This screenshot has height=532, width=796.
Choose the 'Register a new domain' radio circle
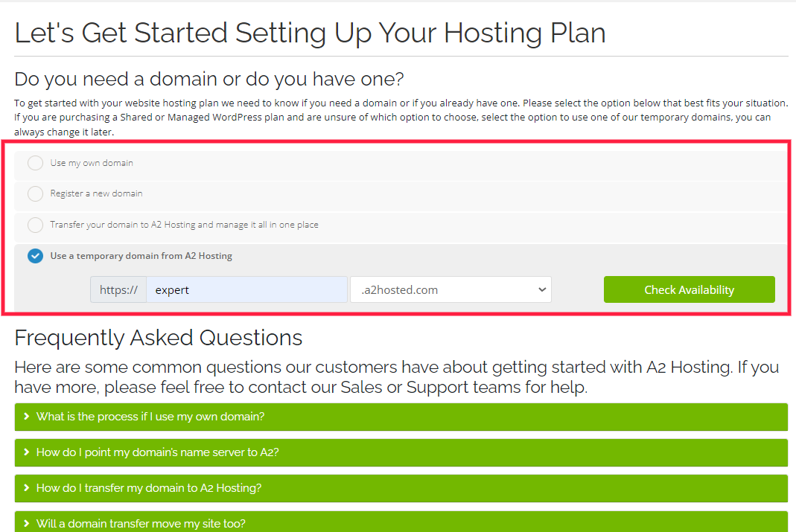35,193
